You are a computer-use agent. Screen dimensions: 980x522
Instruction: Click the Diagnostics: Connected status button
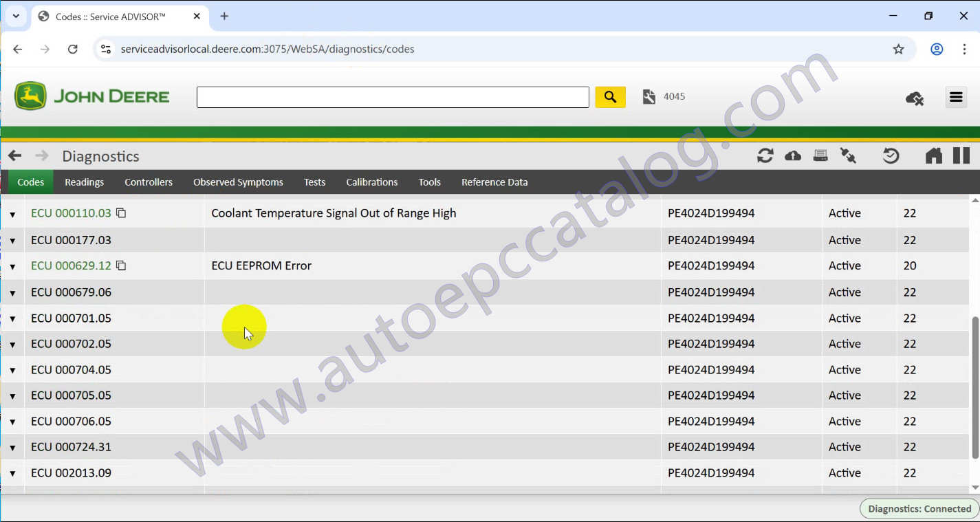[x=919, y=508]
